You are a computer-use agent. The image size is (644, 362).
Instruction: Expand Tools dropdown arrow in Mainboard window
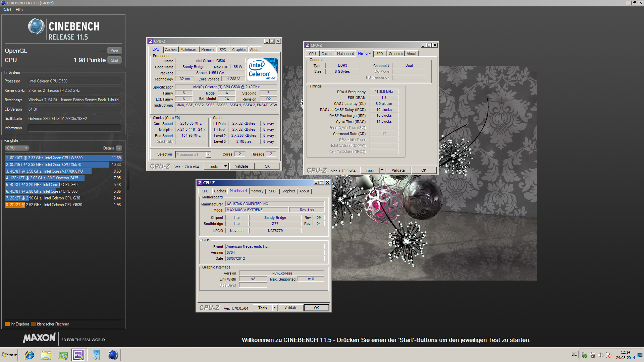point(275,308)
